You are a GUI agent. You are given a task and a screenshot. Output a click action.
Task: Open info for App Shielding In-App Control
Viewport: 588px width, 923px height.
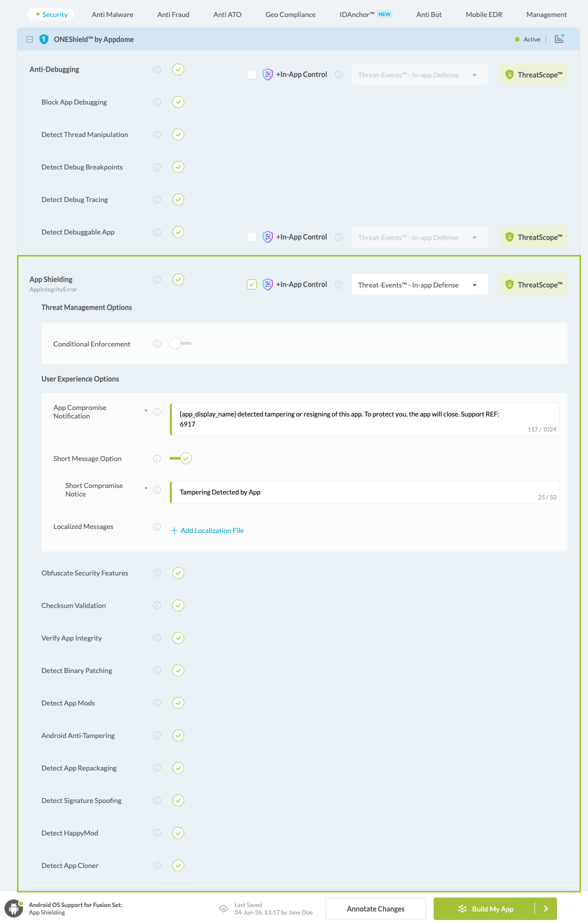339,284
